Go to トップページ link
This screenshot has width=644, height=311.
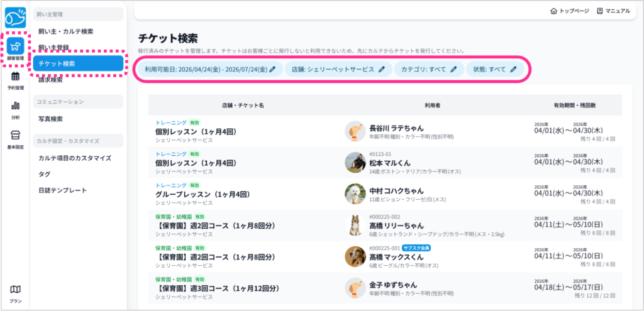coord(569,11)
